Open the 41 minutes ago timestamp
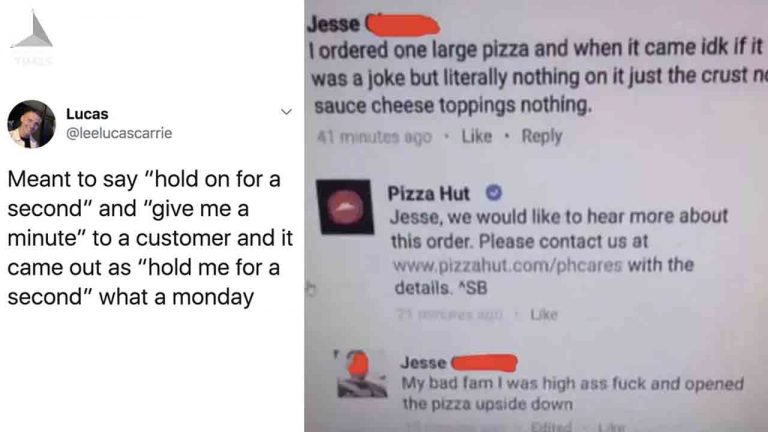This screenshot has width=768, height=432. (x=375, y=137)
